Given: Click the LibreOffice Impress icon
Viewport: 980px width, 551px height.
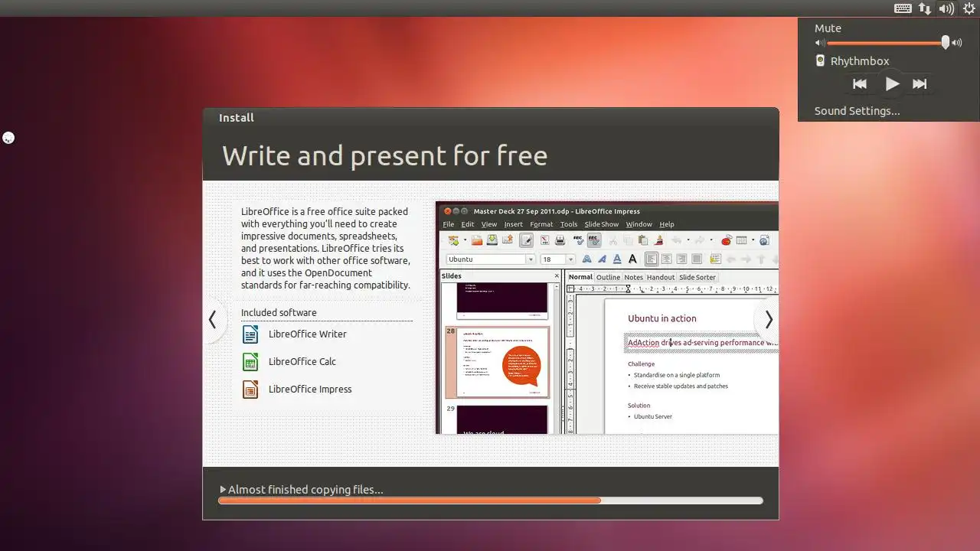Looking at the screenshot, I should [250, 390].
